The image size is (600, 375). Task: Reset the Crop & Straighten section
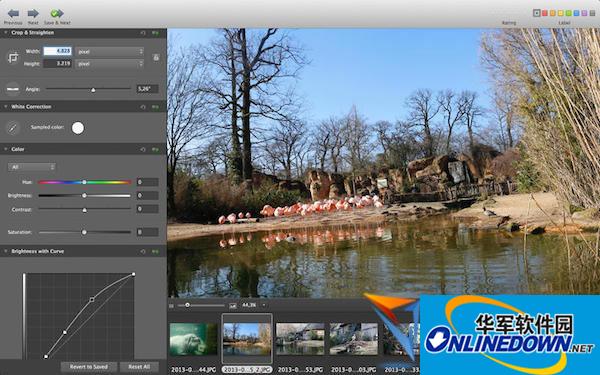tap(143, 33)
